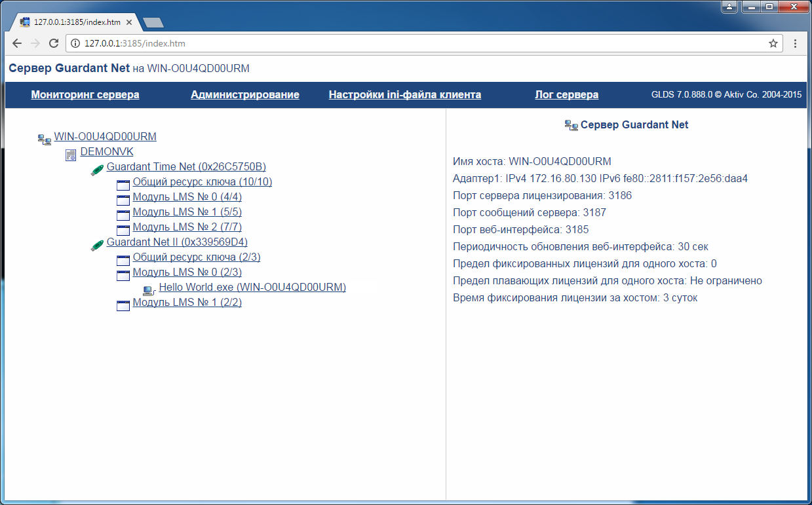The image size is (812, 505).
Task: Click the green Guardant Net II dongle icon
Action: click(x=97, y=245)
